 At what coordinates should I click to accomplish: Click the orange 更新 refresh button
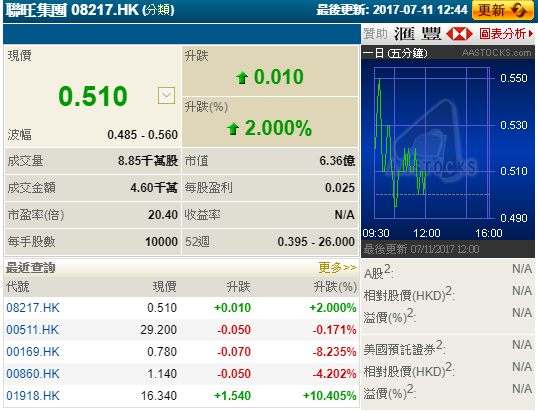pyautogui.click(x=503, y=10)
